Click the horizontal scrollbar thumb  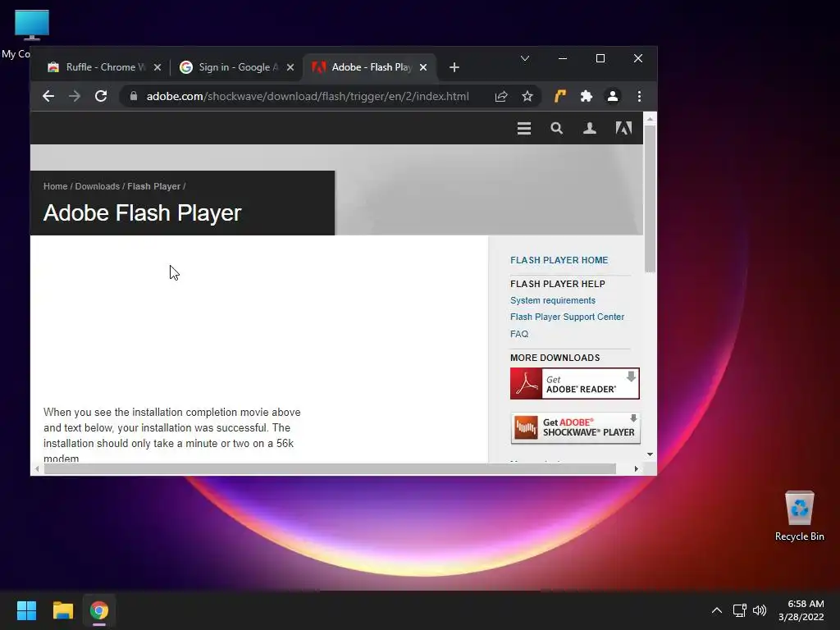click(330, 469)
